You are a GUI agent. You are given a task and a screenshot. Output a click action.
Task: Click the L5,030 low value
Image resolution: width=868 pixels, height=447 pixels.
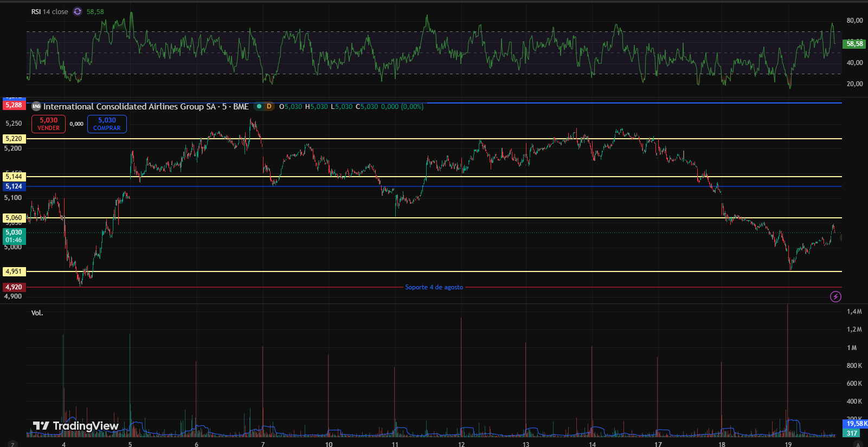pyautogui.click(x=342, y=107)
